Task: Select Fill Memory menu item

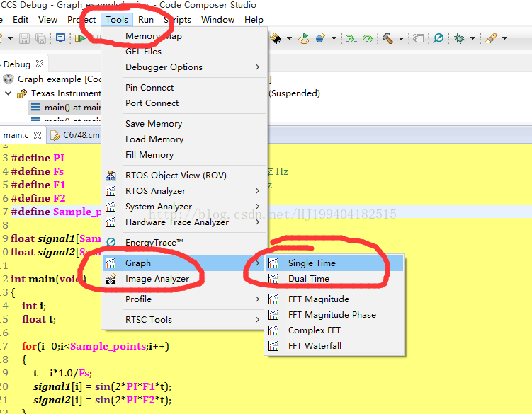Action: point(184,155)
